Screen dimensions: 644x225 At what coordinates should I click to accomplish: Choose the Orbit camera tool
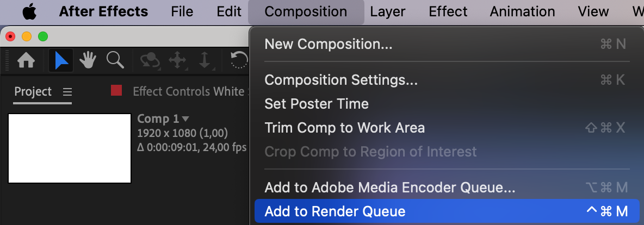(150, 60)
